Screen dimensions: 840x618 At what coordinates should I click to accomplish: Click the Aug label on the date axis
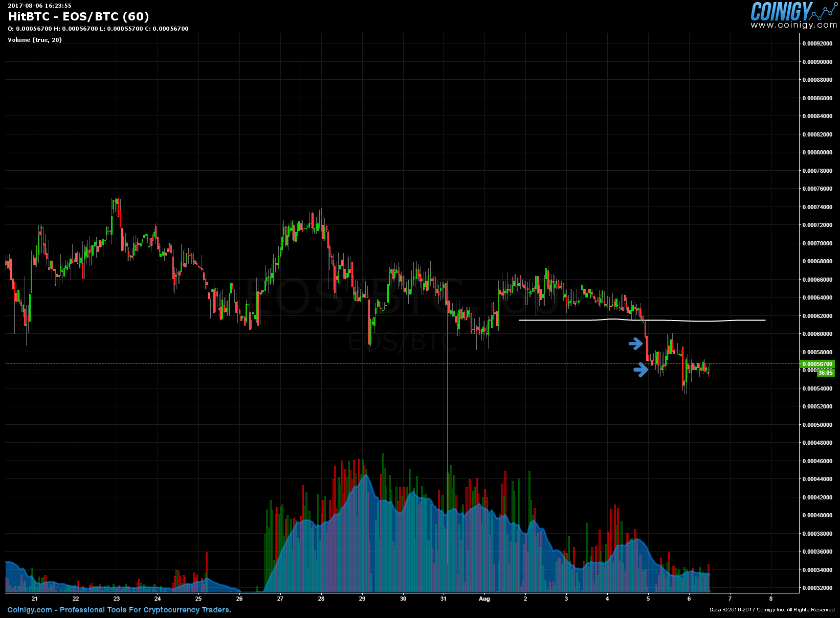[x=484, y=599]
